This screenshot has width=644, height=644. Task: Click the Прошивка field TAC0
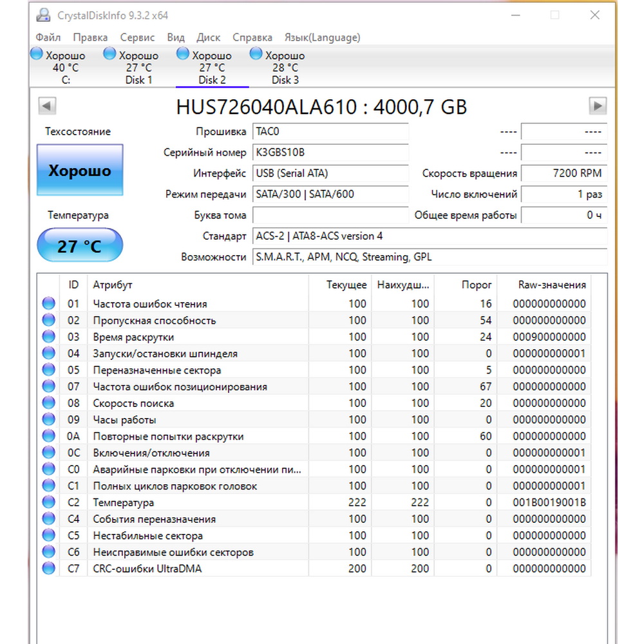[330, 131]
